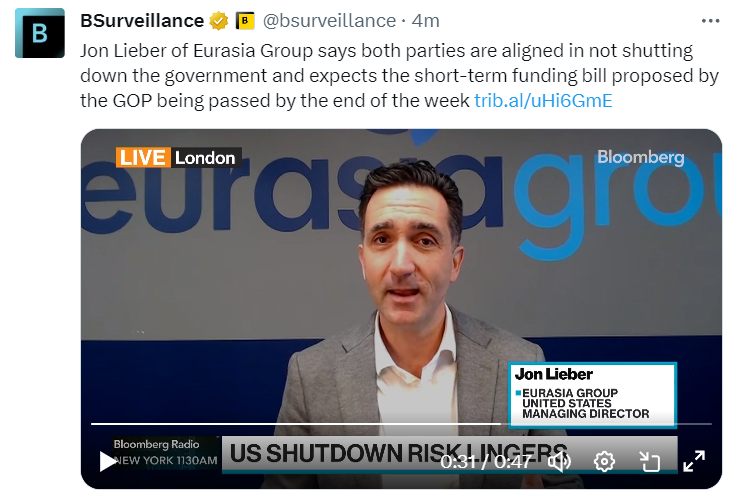This screenshot has height=496, width=739.
Task: Seek using the video progress bar
Action: (401, 424)
